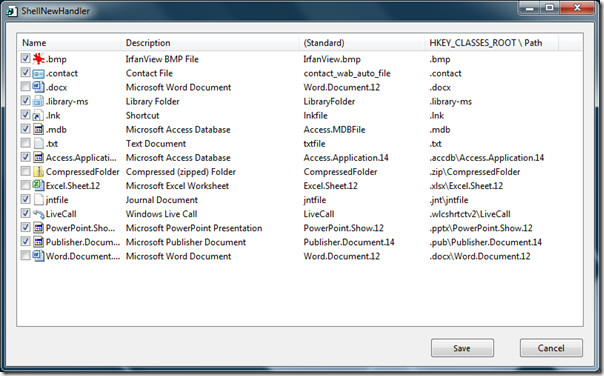604x376 pixels.
Task: Click 'Microsoft Publisher Document' description
Action: point(186,242)
